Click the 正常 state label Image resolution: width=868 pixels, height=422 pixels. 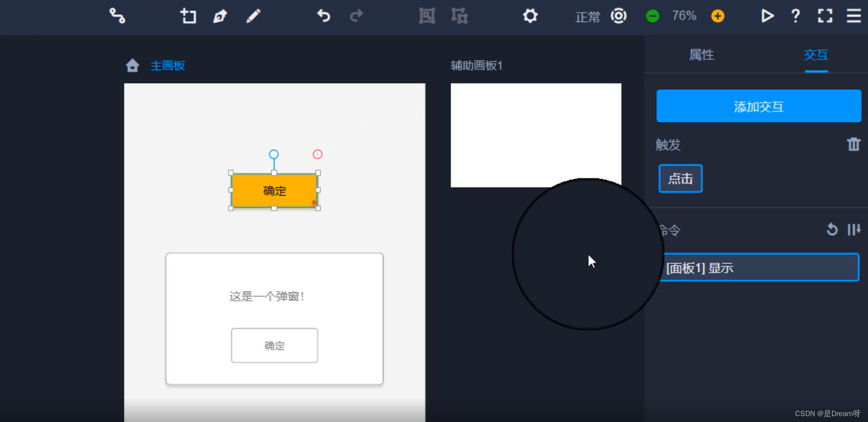pos(587,17)
